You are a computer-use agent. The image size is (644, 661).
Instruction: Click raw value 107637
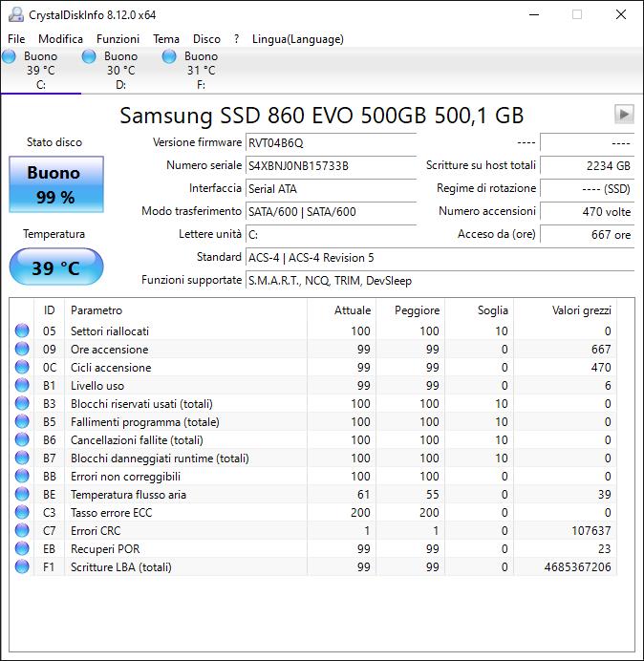590,530
